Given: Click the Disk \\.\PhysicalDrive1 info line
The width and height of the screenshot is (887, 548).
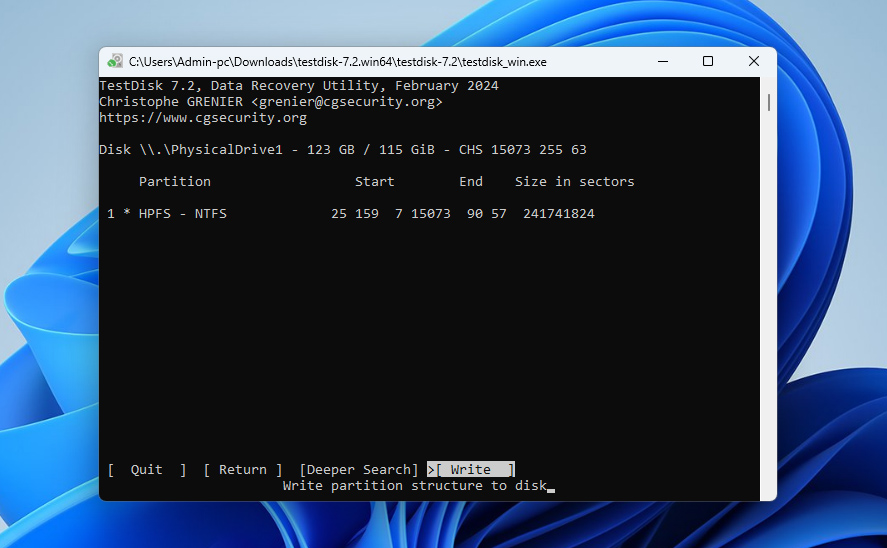Looking at the screenshot, I should pos(343,150).
